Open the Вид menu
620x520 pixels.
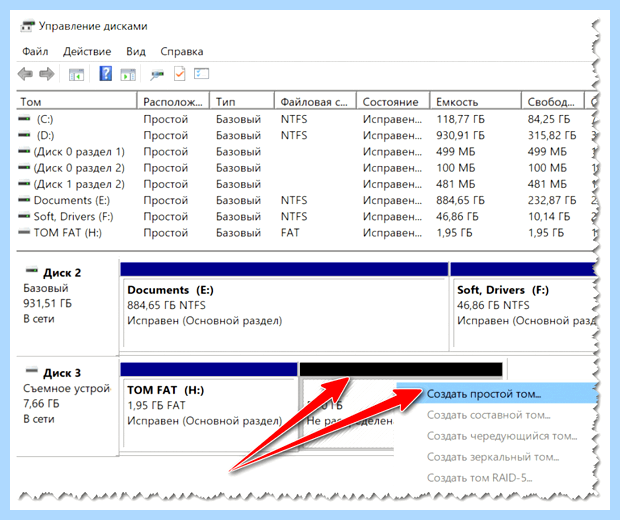point(136,51)
